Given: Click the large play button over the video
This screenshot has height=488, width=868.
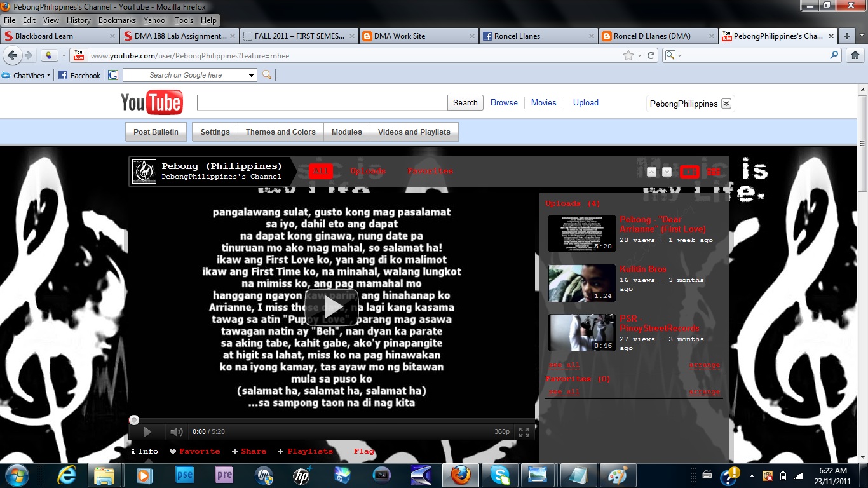Looking at the screenshot, I should (332, 308).
